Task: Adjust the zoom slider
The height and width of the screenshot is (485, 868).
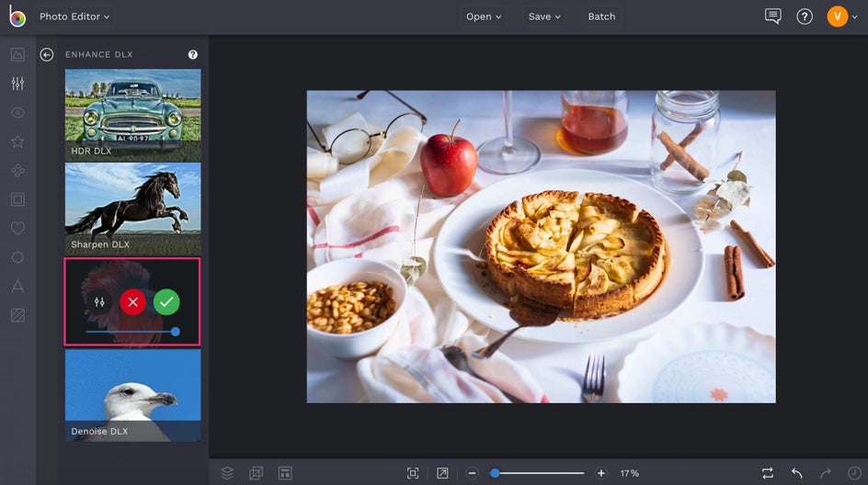Action: (x=537, y=473)
